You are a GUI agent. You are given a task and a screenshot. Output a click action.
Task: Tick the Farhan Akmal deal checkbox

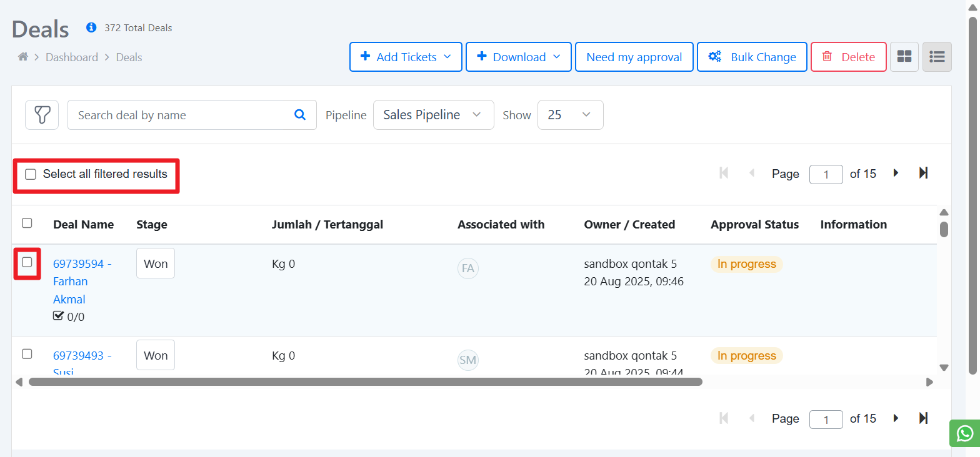point(27,262)
